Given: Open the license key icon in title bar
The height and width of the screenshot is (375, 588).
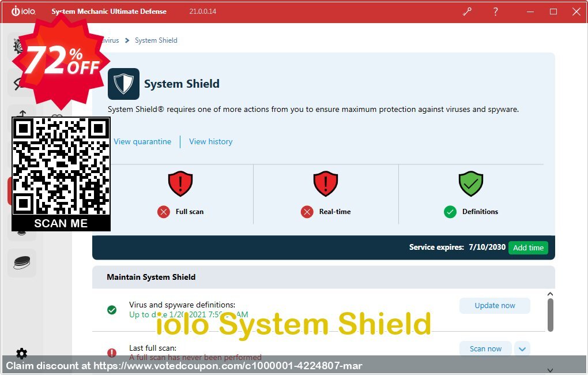Looking at the screenshot, I should (x=467, y=12).
